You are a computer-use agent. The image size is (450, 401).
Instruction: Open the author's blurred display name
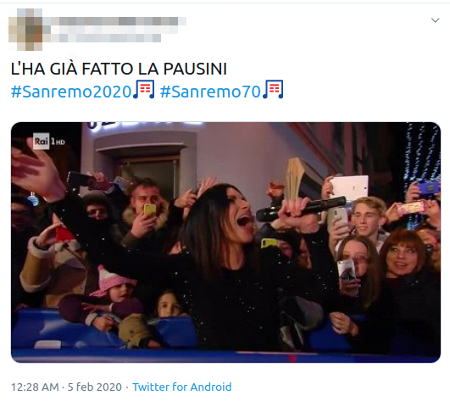pyautogui.click(x=114, y=21)
